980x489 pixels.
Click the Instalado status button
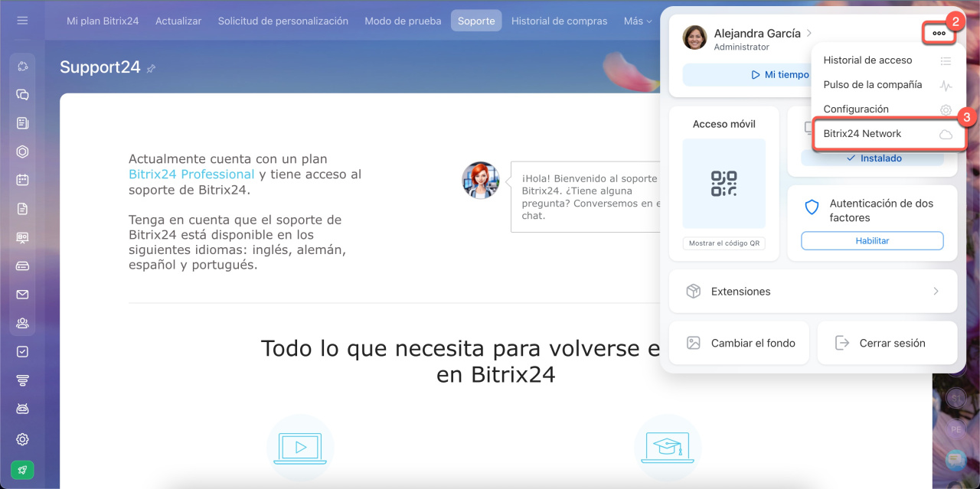[x=872, y=158]
